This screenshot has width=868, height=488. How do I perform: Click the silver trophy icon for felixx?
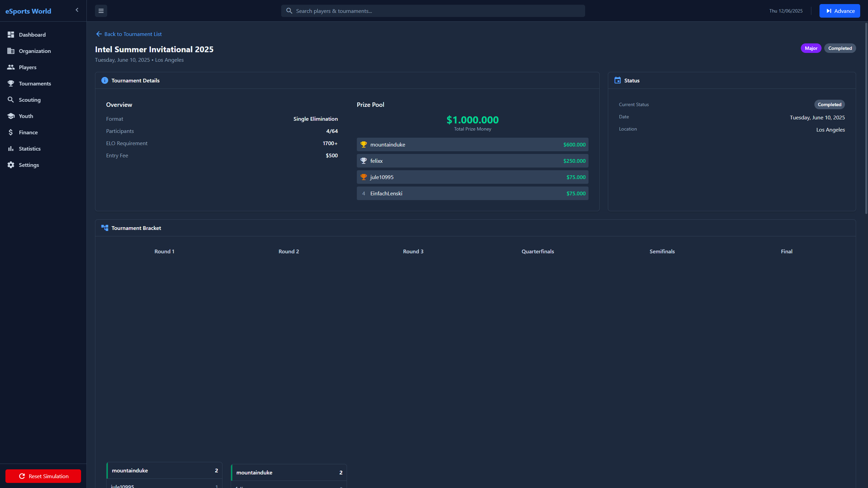[x=364, y=161]
